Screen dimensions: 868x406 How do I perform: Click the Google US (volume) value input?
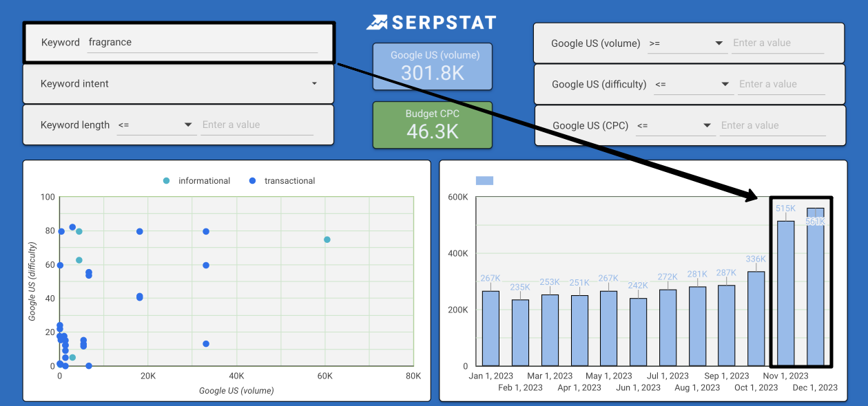coord(778,43)
